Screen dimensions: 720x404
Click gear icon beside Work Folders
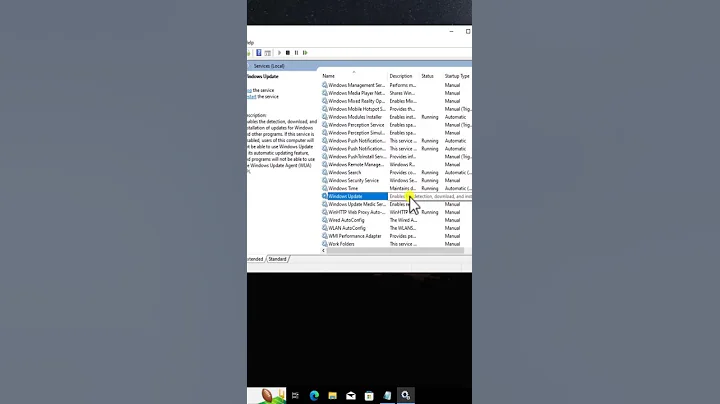[x=325, y=244]
